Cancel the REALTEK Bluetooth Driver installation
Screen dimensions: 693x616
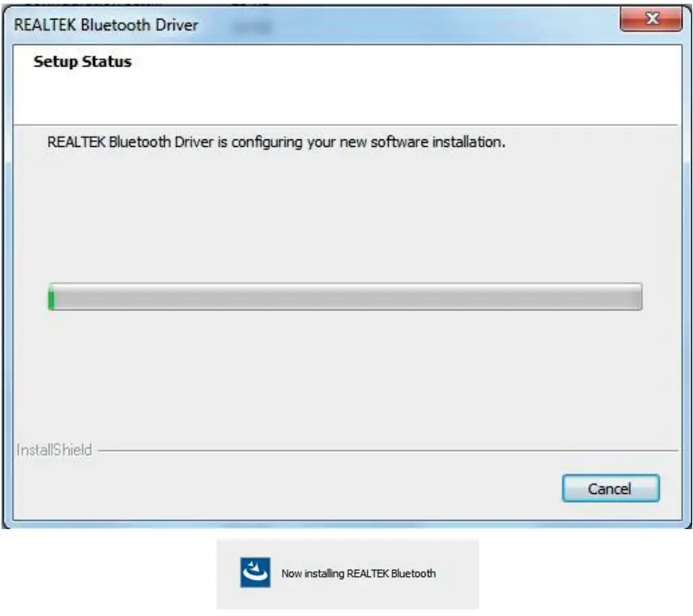611,488
